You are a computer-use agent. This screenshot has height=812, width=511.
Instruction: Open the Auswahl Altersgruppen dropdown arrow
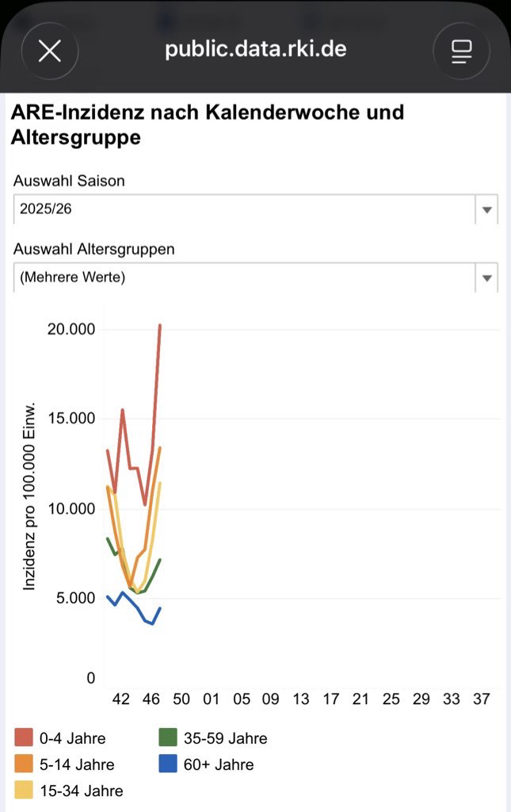[x=486, y=278]
